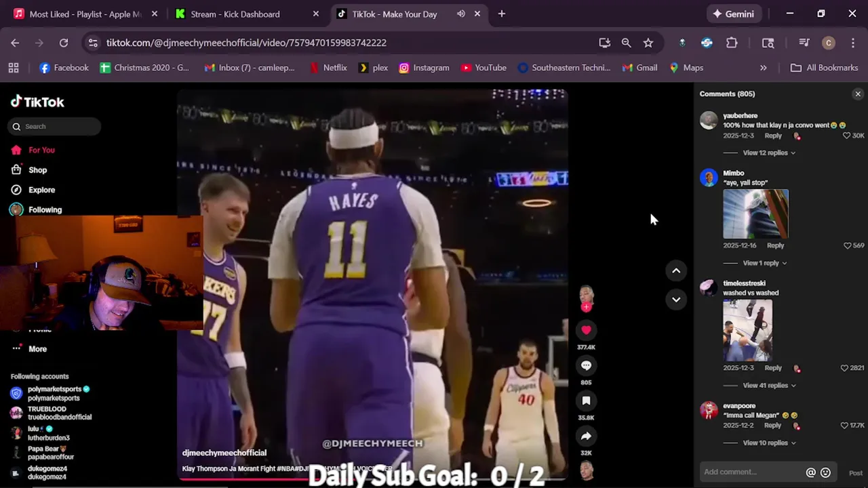Like timelesstreski's comment
Image resolution: width=868 pixels, height=488 pixels.
pyautogui.click(x=844, y=368)
